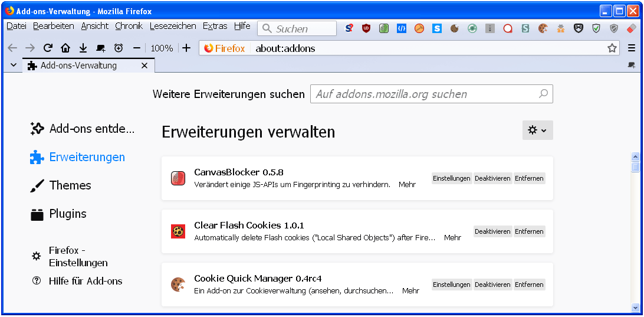This screenshot has width=644, height=317.
Task: Click the alarm clock toolbar icon
Action: click(119, 48)
